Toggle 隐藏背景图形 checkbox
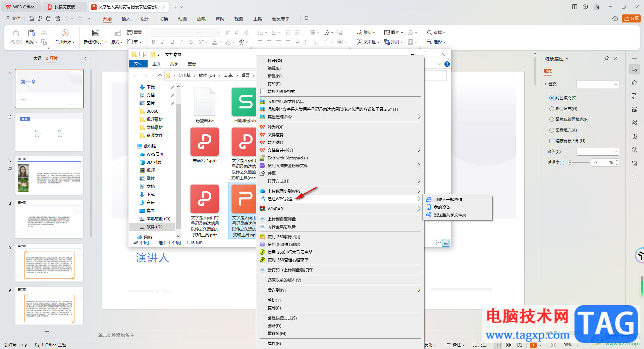The width and height of the screenshot is (644, 349). coord(552,141)
